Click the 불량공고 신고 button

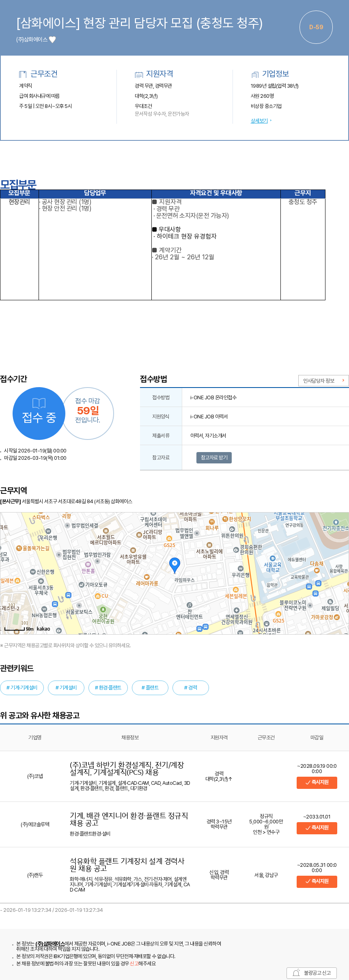[x=312, y=973]
